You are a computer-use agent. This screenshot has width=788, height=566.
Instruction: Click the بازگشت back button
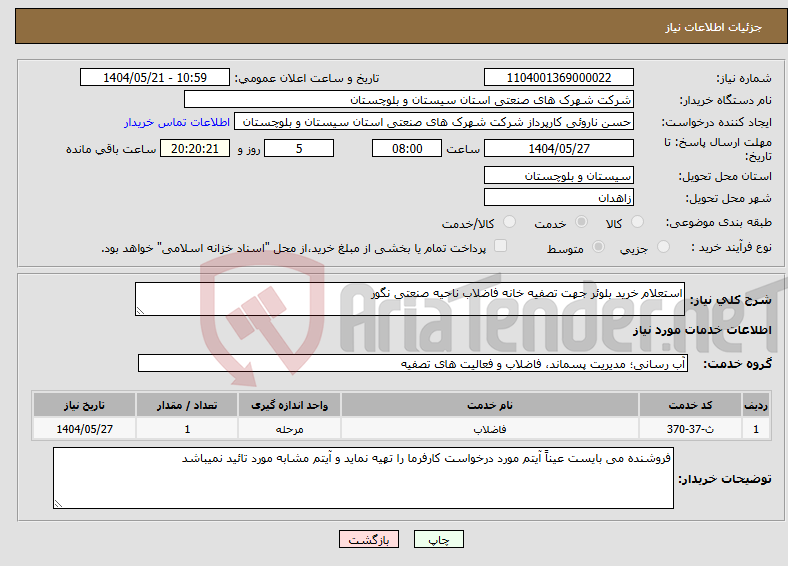[369, 539]
